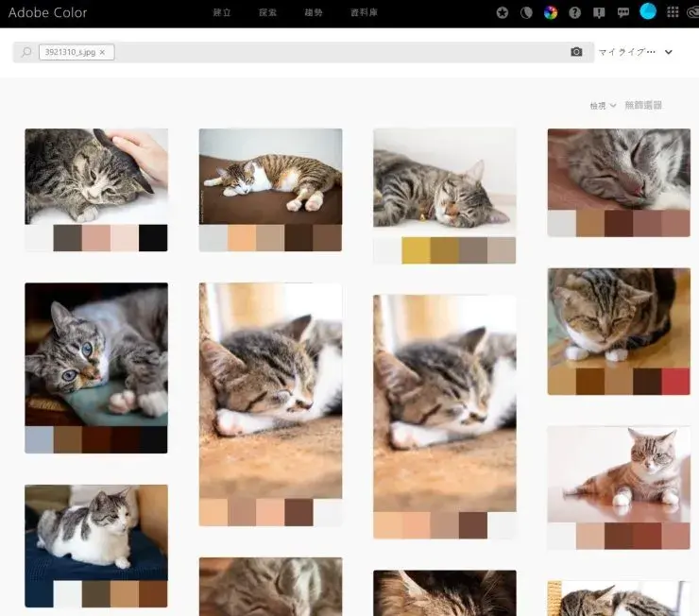Viewport: 699px width, 616px height.
Task: Open grey tabby with bell collar photo
Action: (445, 182)
